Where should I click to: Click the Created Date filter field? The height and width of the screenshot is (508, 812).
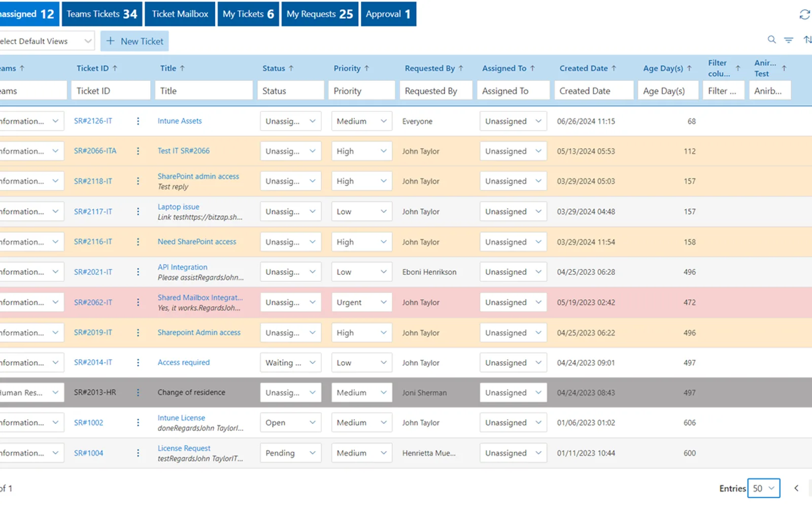point(594,91)
